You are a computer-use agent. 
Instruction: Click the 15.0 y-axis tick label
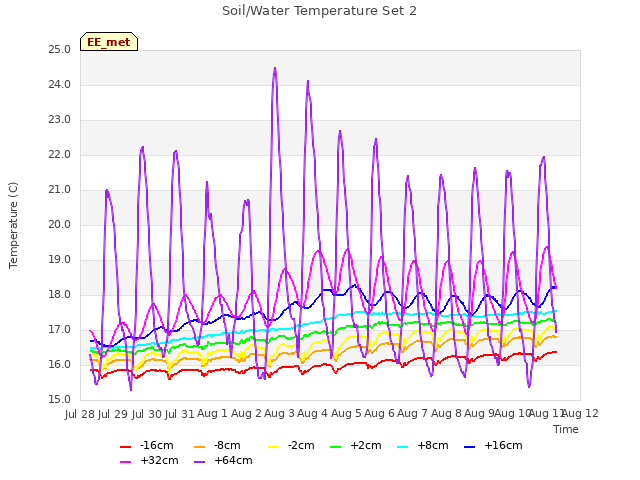point(60,400)
